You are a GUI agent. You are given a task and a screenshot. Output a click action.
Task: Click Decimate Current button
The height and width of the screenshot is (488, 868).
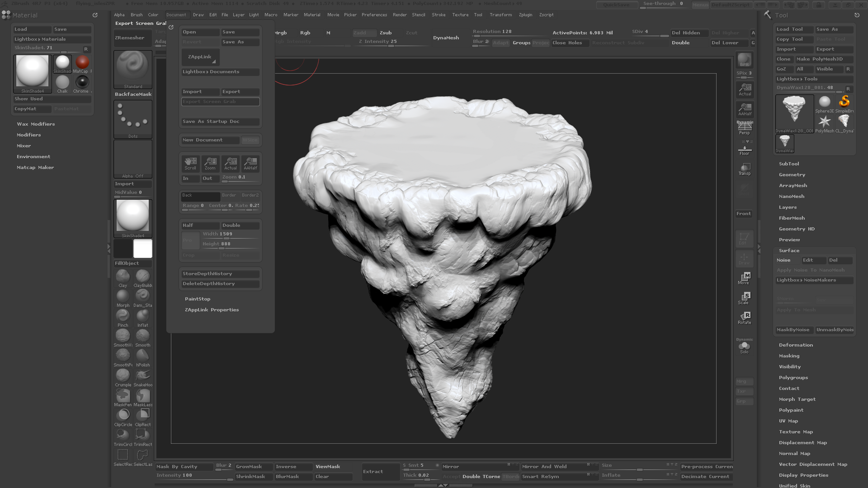[x=706, y=476]
